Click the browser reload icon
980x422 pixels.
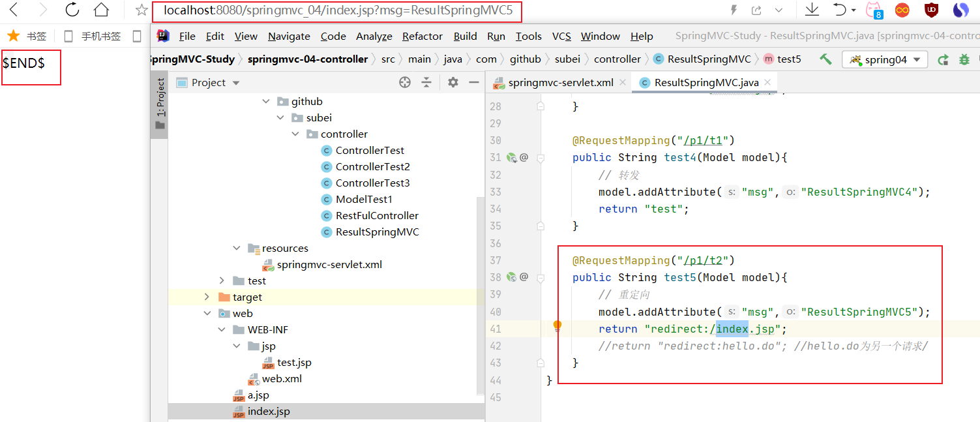tap(72, 10)
